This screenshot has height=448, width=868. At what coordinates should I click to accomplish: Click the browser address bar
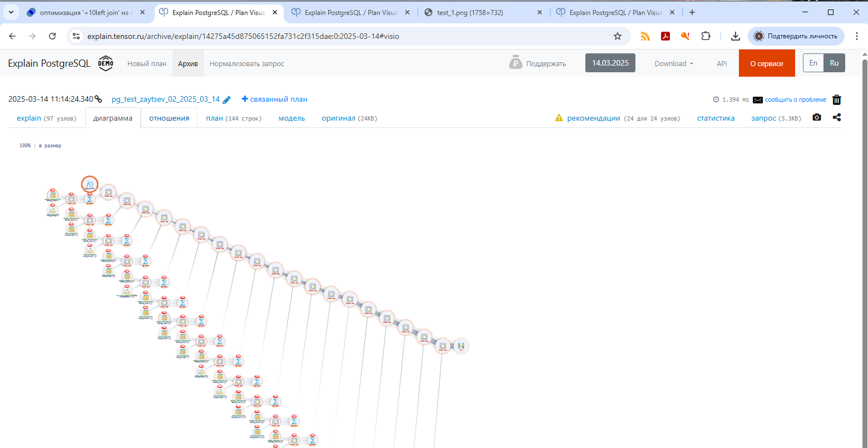(345, 36)
